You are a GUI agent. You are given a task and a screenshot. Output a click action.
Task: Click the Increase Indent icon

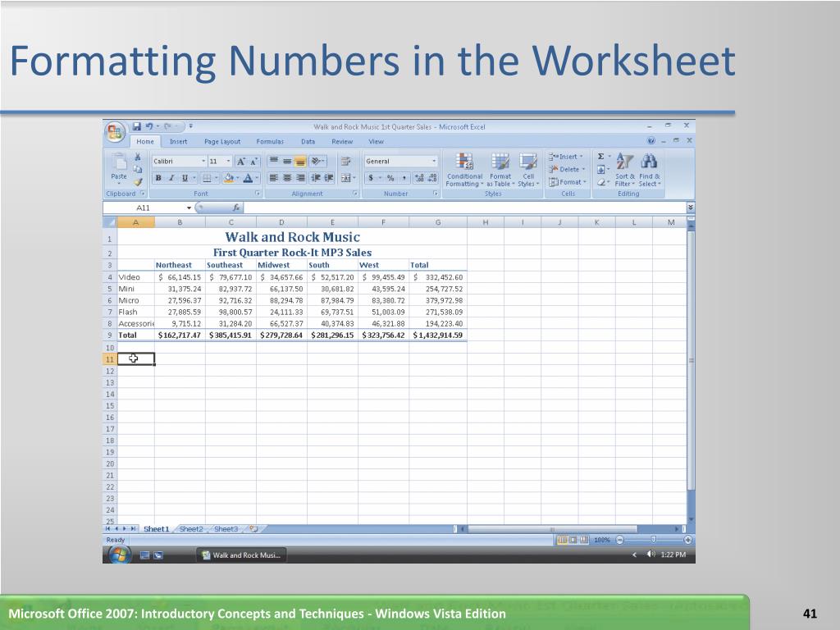point(329,178)
